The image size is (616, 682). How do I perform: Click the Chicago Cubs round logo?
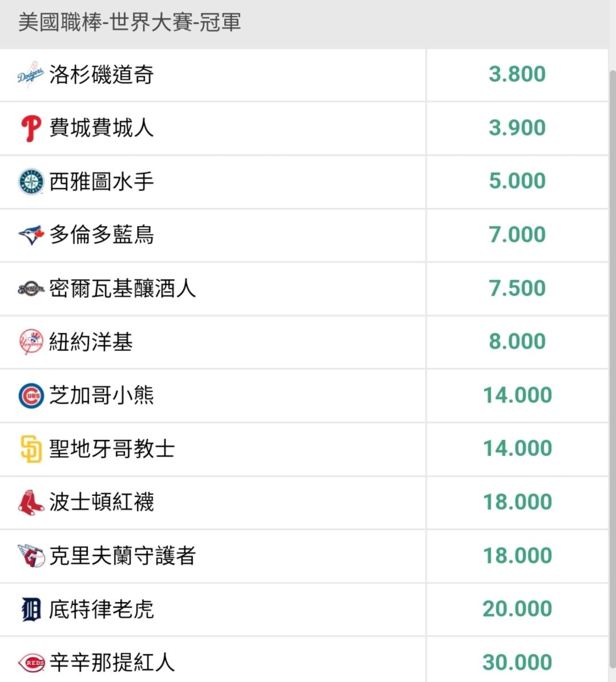31,396
